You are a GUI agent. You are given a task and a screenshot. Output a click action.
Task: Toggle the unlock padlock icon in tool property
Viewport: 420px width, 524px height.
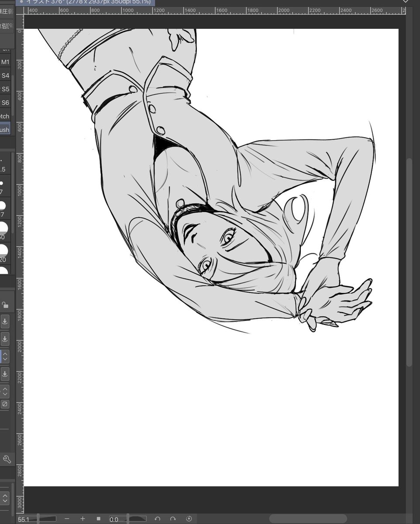coord(5,305)
